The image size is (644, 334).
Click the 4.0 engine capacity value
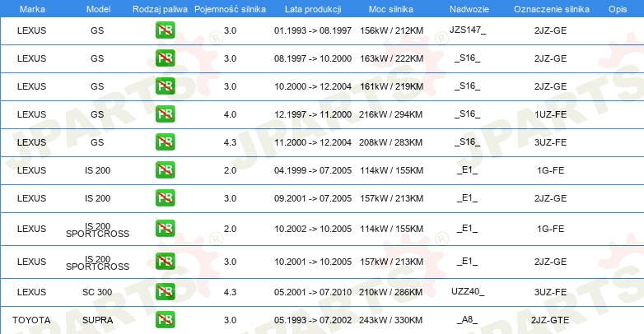(230, 114)
